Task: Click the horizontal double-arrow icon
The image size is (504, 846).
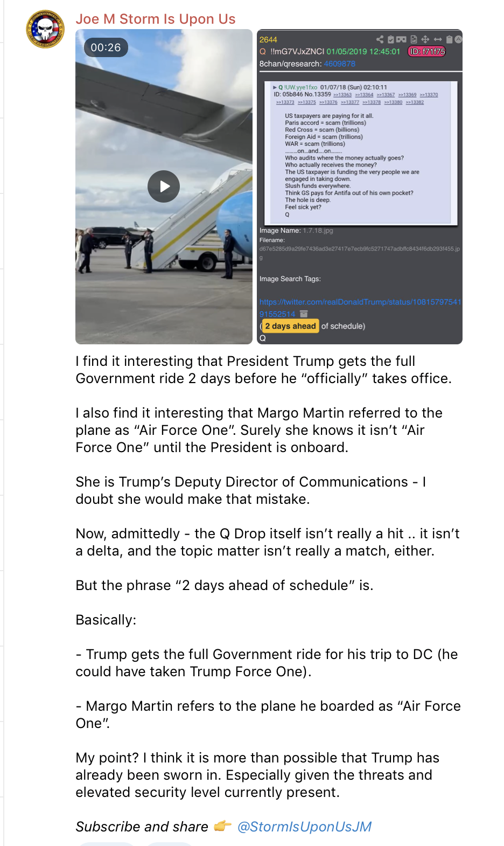Action: [438, 39]
